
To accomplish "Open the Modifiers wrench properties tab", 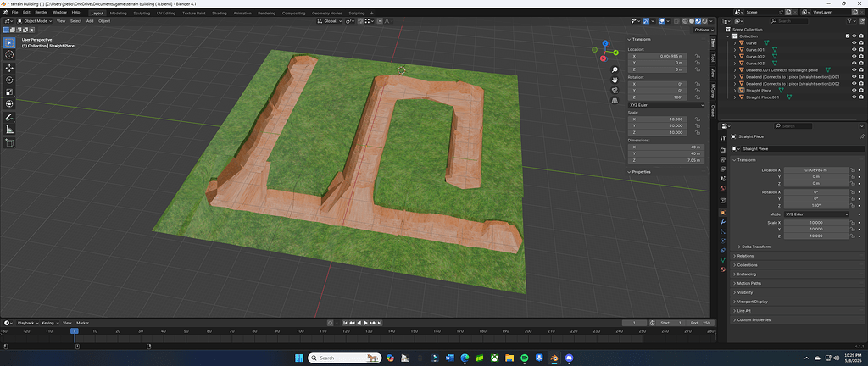I will (x=722, y=222).
